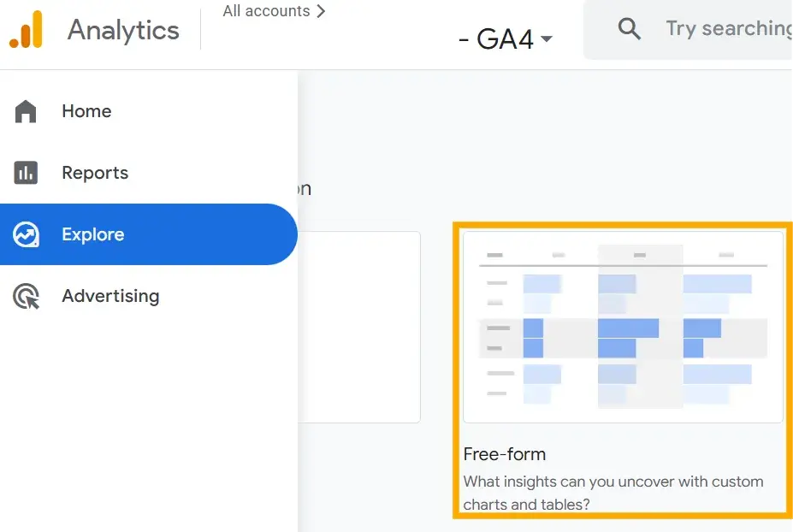This screenshot has height=532, width=793.
Task: Expand the All accounts breadcrumb chevron
Action: pyautogui.click(x=321, y=11)
